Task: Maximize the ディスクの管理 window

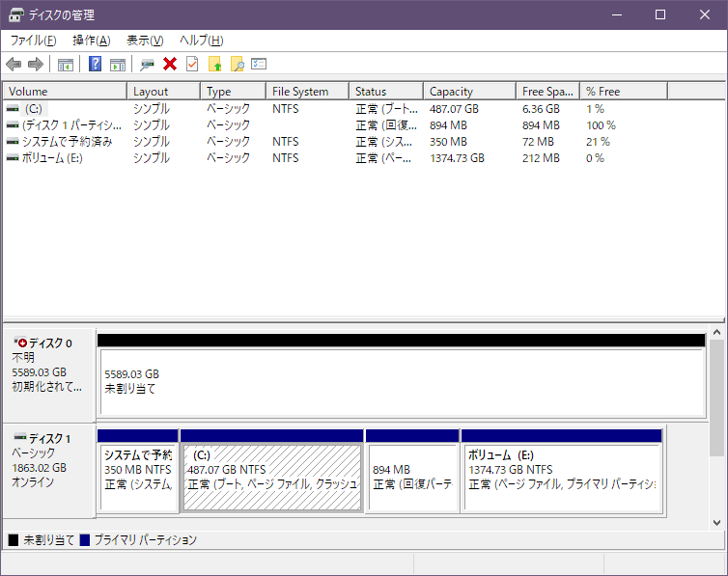Action: (x=660, y=14)
